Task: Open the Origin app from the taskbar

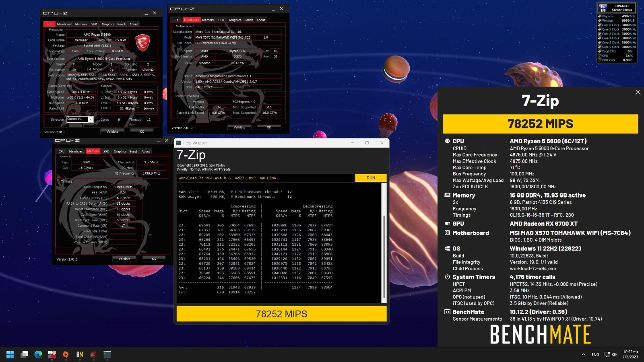Action: pyautogui.click(x=66, y=354)
